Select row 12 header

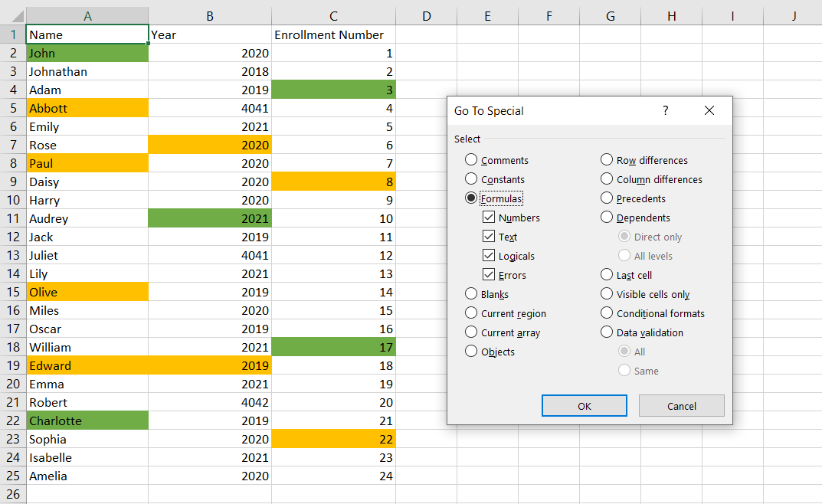12,237
